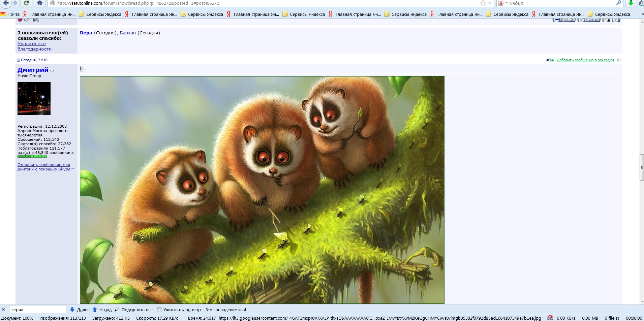Click the Music Group user title
644x321 pixels.
[x=29, y=76]
